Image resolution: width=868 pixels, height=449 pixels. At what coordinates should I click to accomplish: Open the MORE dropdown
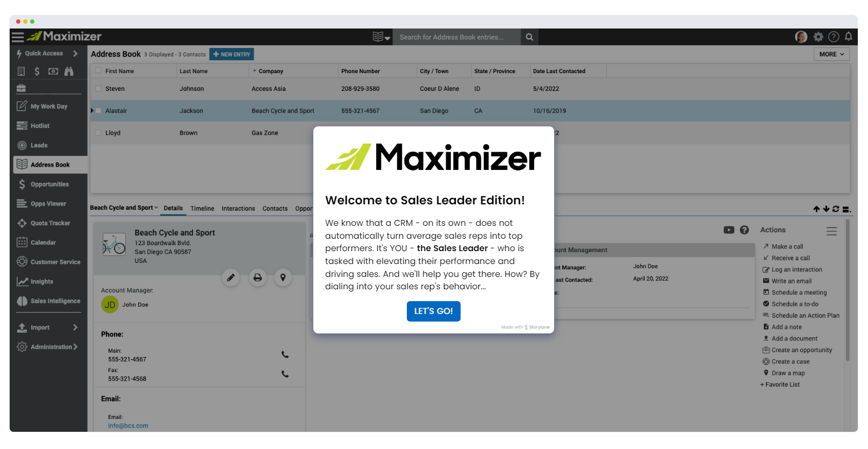pyautogui.click(x=831, y=54)
